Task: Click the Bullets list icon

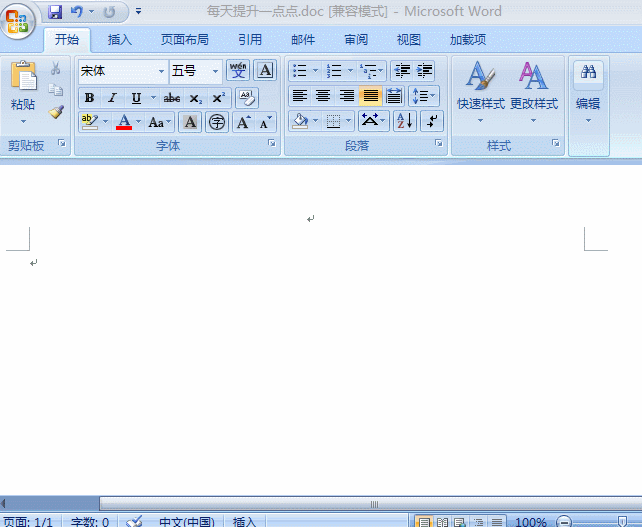Action: [300, 70]
